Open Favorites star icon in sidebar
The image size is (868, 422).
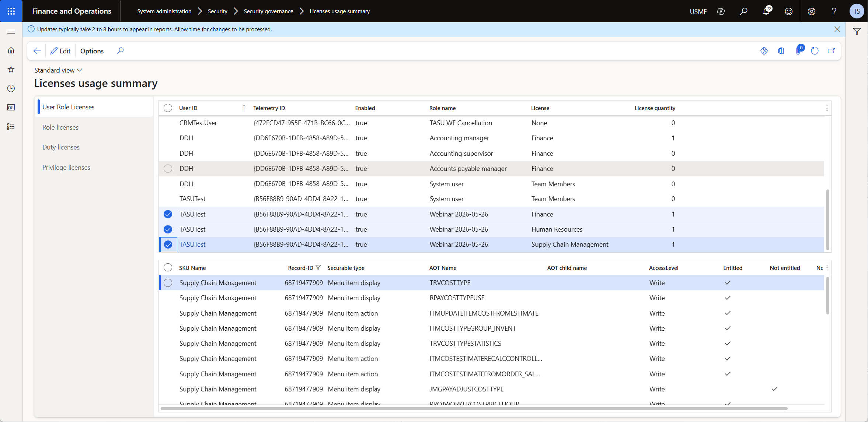click(11, 69)
